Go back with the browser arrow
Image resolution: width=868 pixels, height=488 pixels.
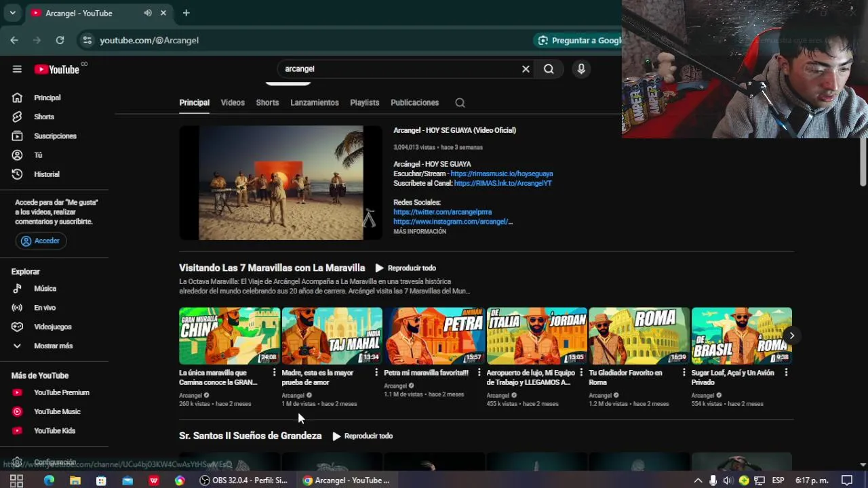(14, 40)
